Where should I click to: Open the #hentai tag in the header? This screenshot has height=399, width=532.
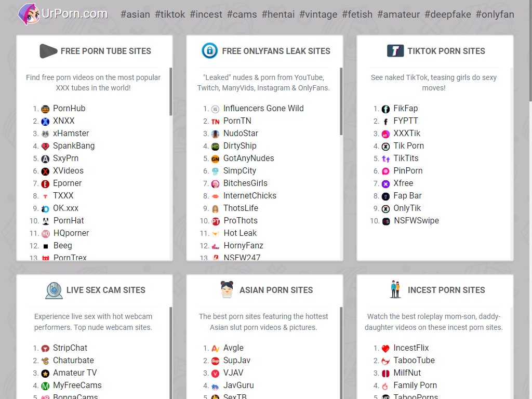(278, 14)
